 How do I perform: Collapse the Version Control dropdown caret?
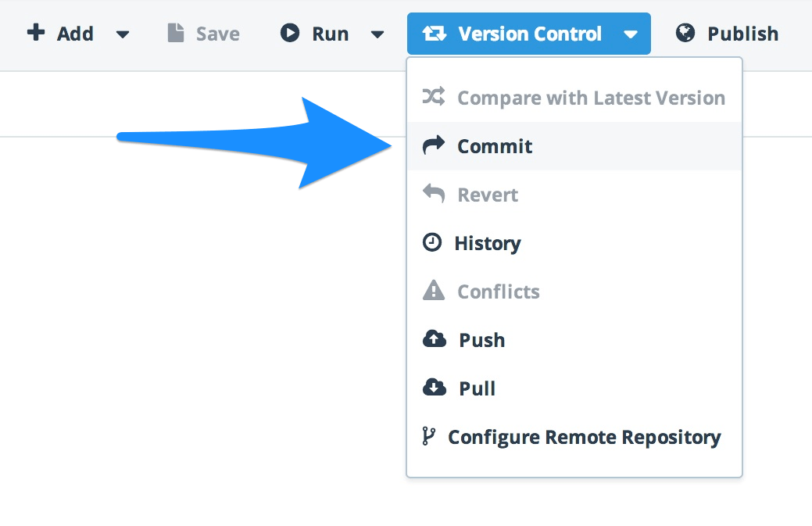(x=630, y=34)
